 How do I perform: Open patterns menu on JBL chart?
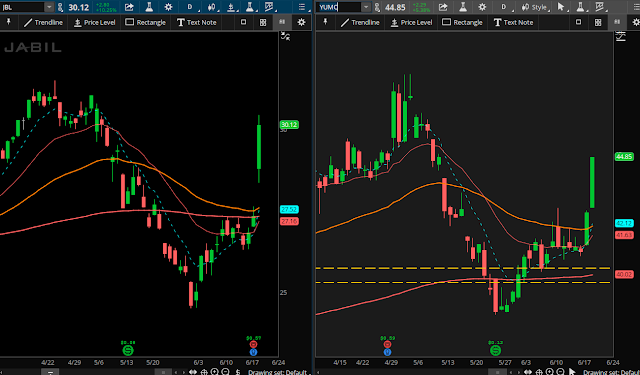(x=269, y=7)
